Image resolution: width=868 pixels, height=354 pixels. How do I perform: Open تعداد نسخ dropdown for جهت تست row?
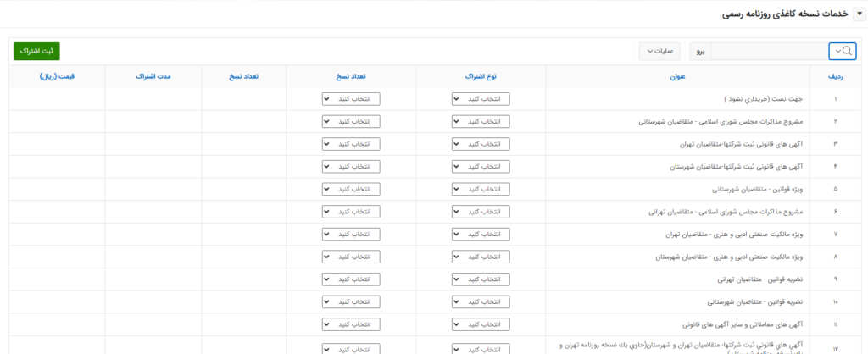coord(351,99)
